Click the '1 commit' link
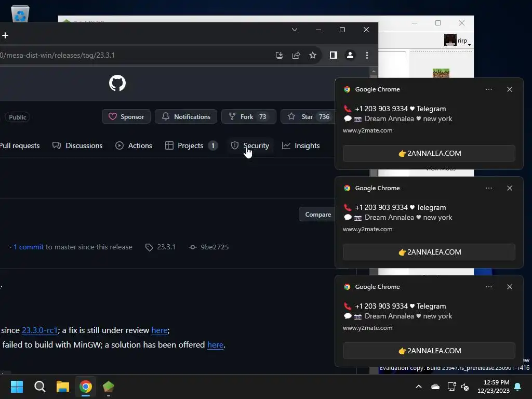 [29, 247]
